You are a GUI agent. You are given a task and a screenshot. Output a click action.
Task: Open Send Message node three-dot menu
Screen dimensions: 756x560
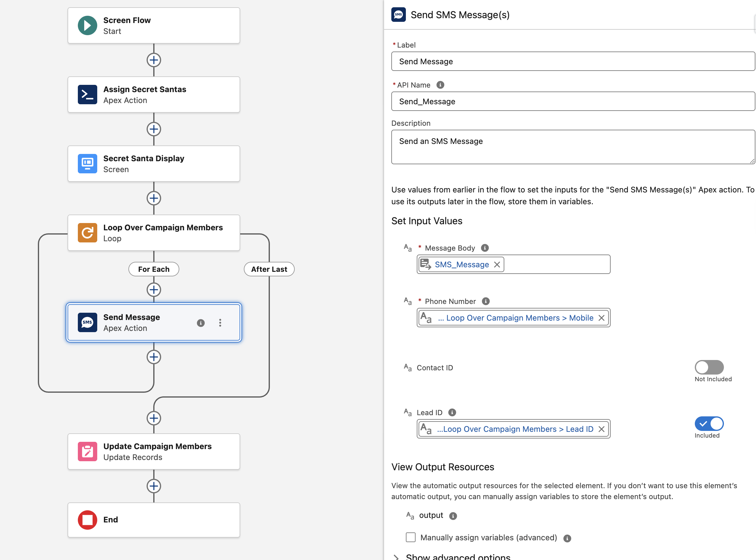(x=220, y=323)
